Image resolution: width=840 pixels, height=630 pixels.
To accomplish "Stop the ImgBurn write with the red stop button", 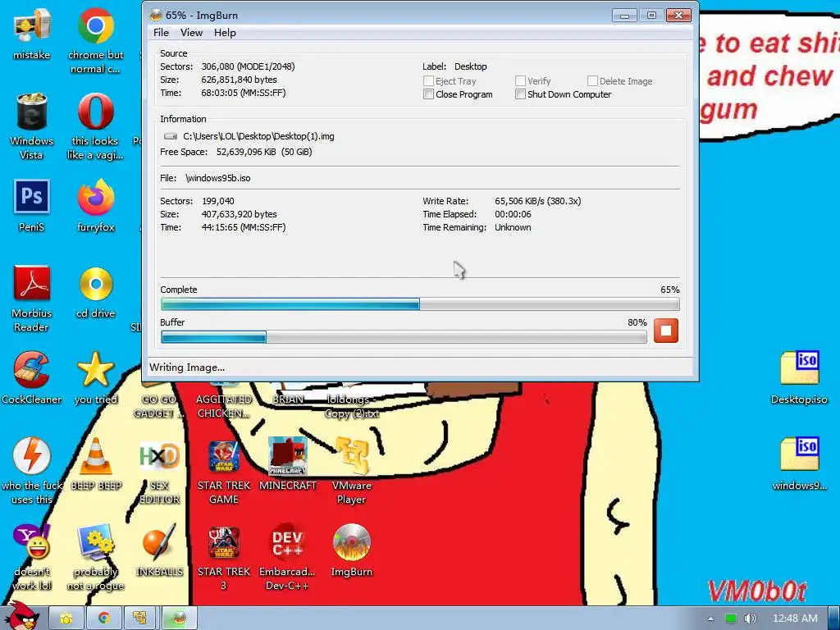I will (666, 330).
